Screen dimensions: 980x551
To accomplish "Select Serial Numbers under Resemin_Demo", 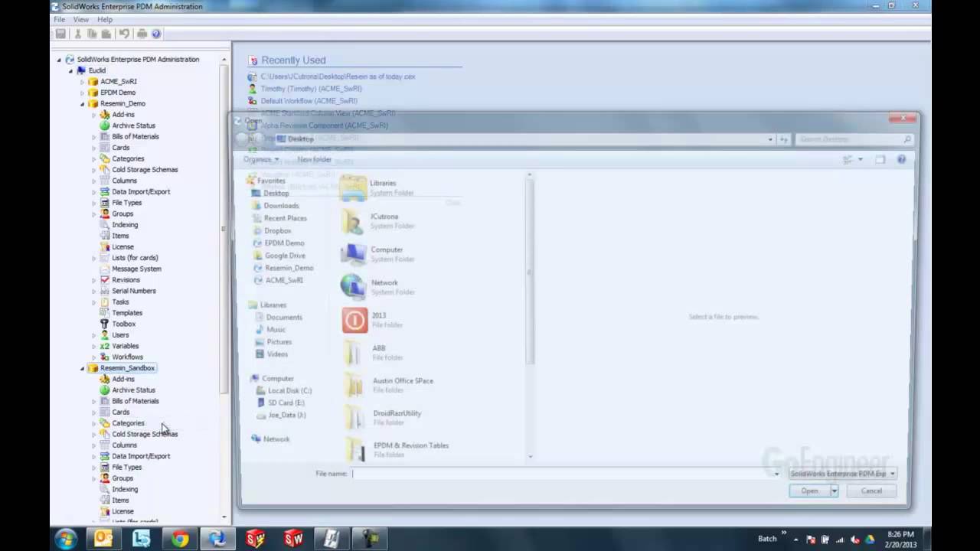I will pos(133,291).
